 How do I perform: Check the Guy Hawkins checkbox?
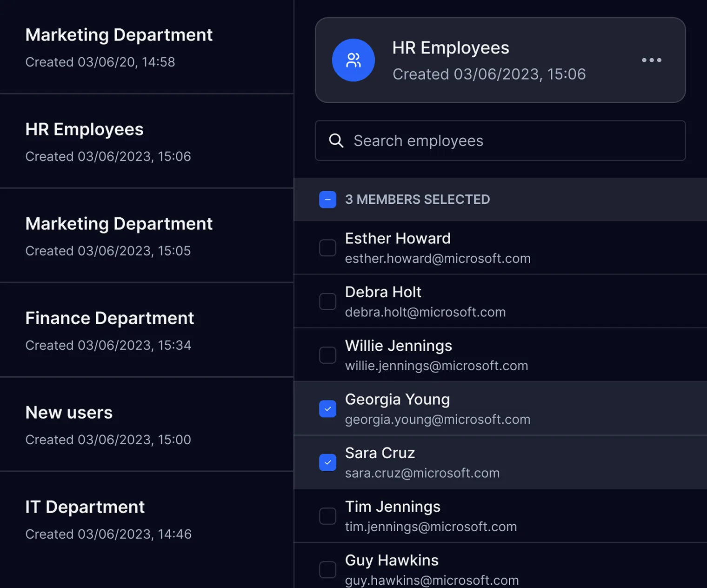coord(327,569)
